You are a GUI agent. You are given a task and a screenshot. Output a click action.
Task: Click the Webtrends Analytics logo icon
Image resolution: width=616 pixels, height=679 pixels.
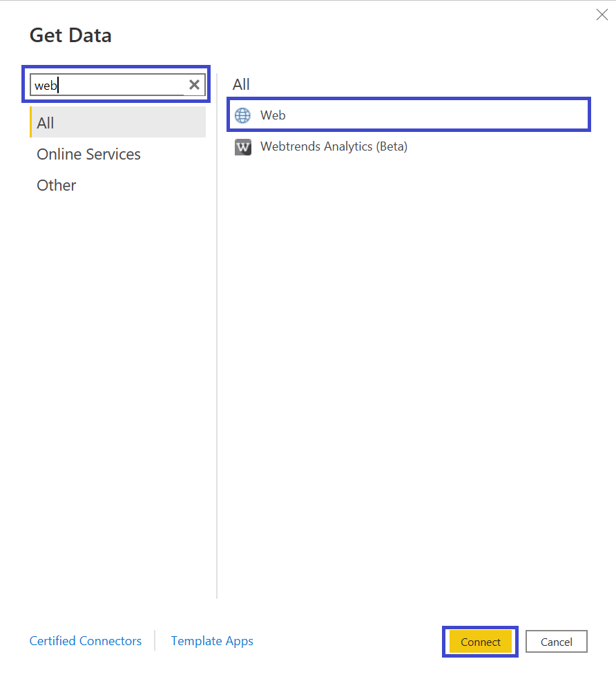tap(242, 146)
